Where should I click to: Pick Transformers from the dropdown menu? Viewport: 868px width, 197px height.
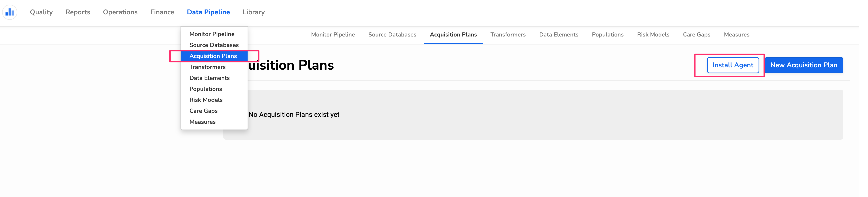(x=208, y=67)
